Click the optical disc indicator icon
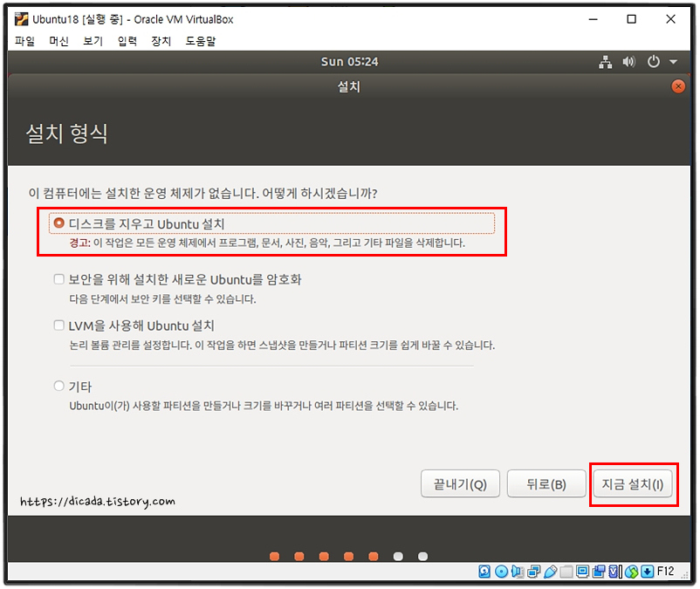 pyautogui.click(x=501, y=572)
